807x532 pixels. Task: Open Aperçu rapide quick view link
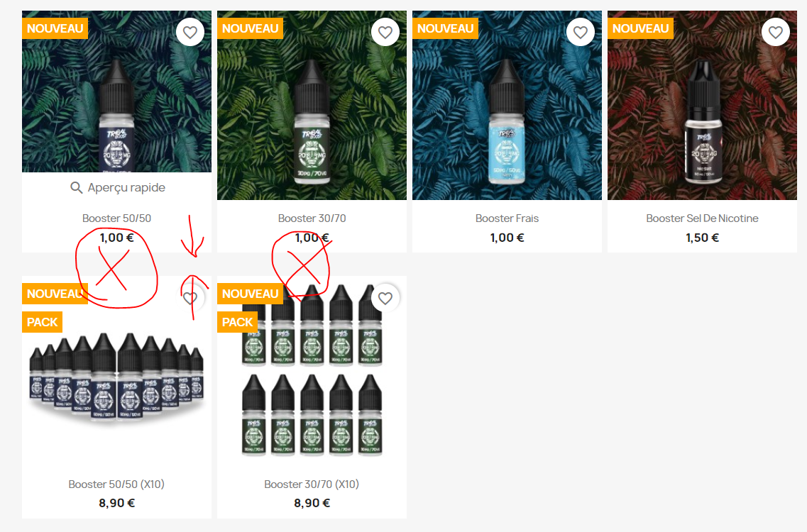coord(117,188)
